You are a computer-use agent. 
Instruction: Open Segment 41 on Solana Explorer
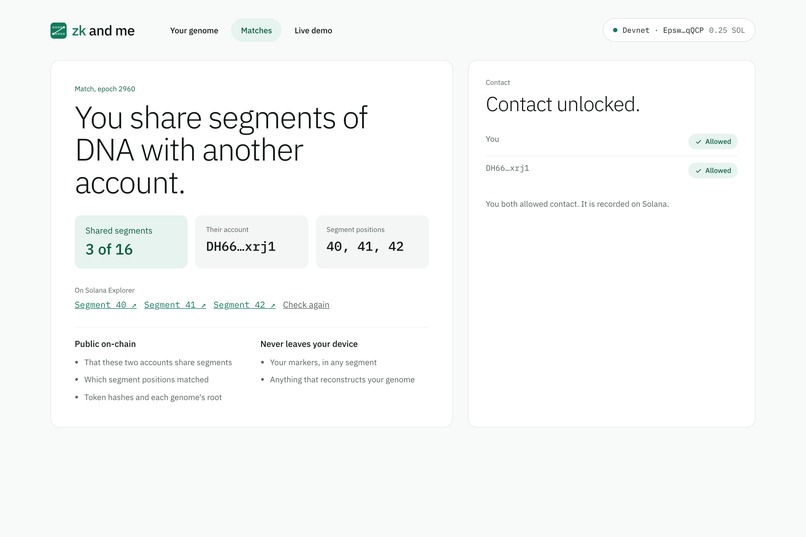pyautogui.click(x=175, y=305)
